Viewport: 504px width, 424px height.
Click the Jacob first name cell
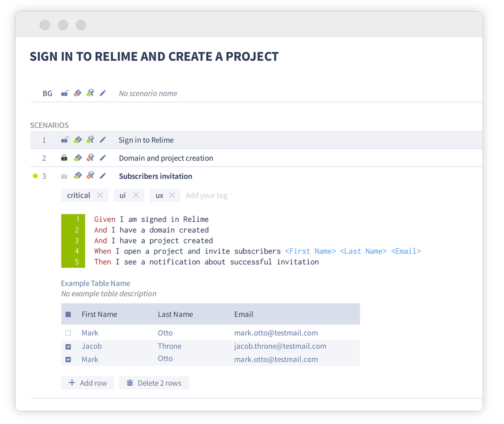pos(92,346)
